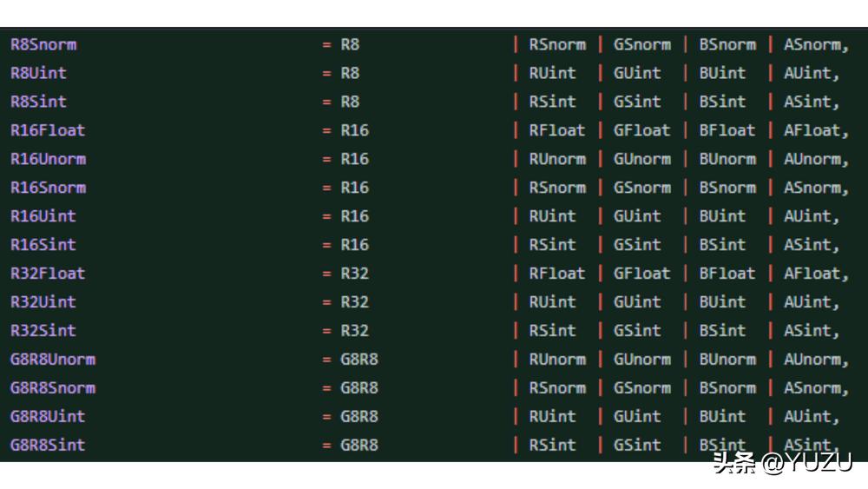Select the G8R8Unorm identifier
This screenshot has height=489, width=868.
pos(53,360)
